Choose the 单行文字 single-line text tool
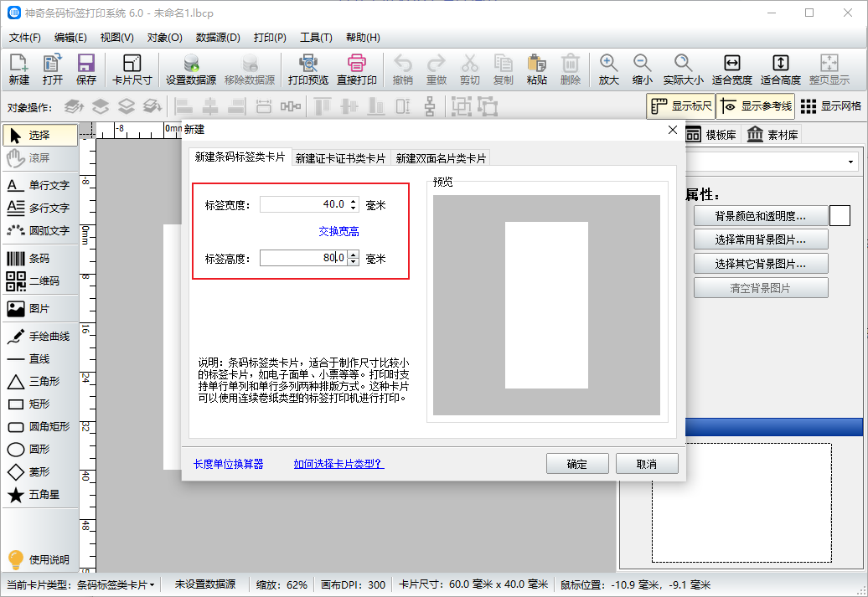 (x=40, y=185)
